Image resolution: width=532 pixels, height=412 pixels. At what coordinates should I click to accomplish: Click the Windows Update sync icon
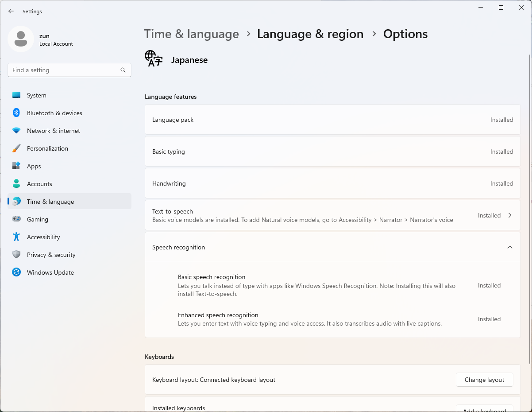pos(16,272)
